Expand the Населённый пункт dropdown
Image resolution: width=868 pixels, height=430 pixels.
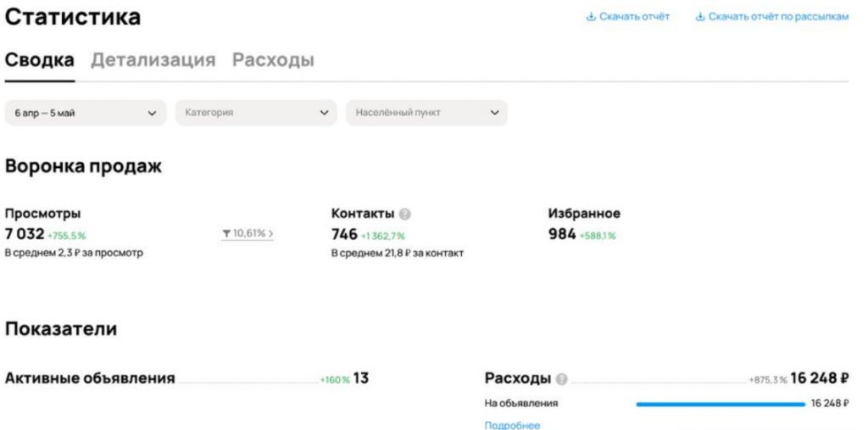pos(427,113)
